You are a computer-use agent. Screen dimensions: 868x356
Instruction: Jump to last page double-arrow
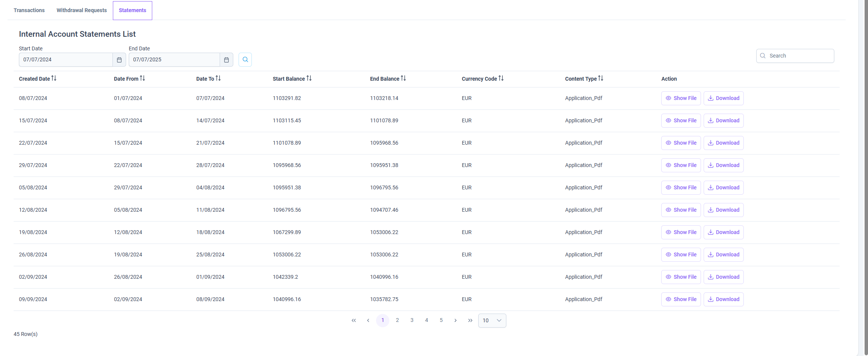(470, 320)
